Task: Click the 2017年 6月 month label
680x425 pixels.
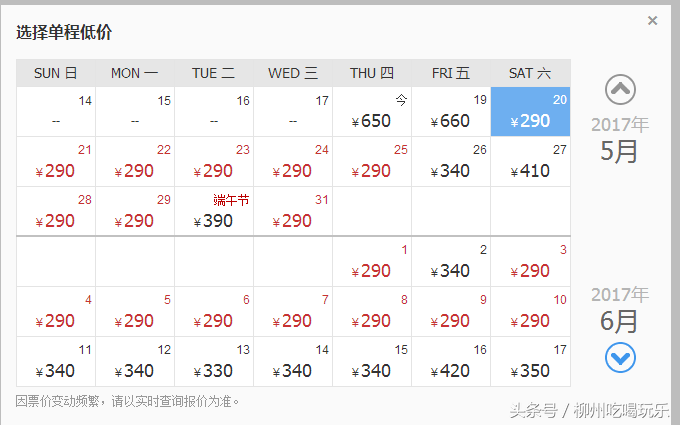Action: coord(620,310)
